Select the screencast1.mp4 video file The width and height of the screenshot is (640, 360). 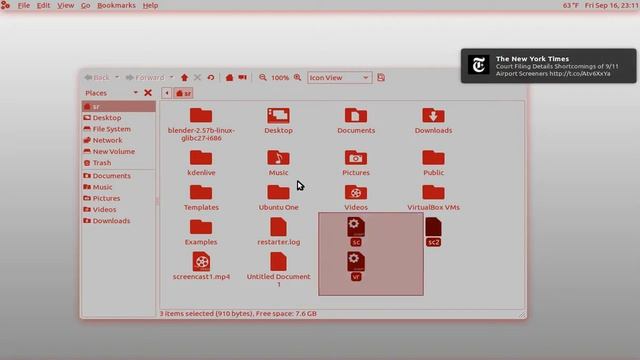click(201, 266)
